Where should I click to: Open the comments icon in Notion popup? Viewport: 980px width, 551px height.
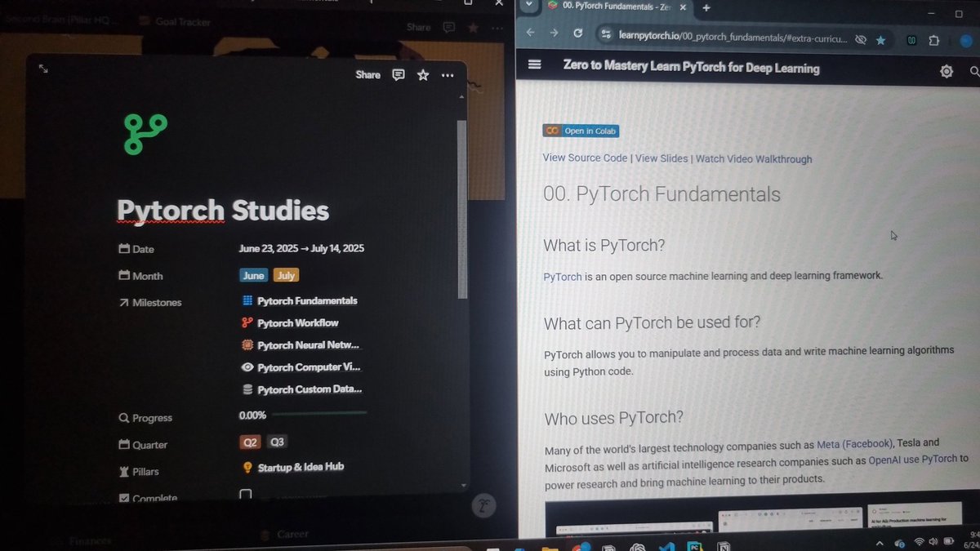pos(399,75)
